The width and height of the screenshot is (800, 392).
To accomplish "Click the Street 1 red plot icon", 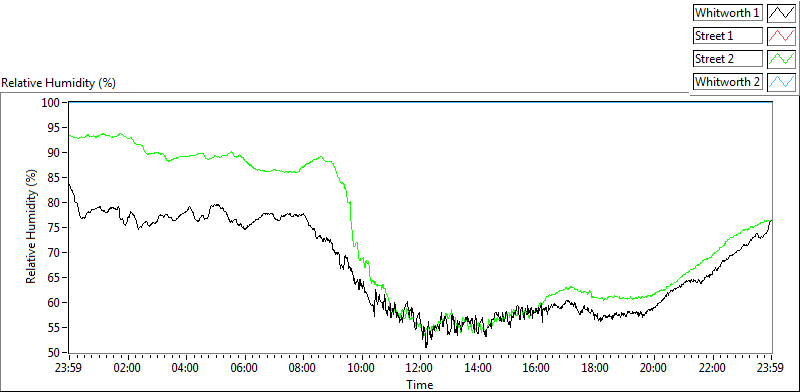I will point(781,36).
